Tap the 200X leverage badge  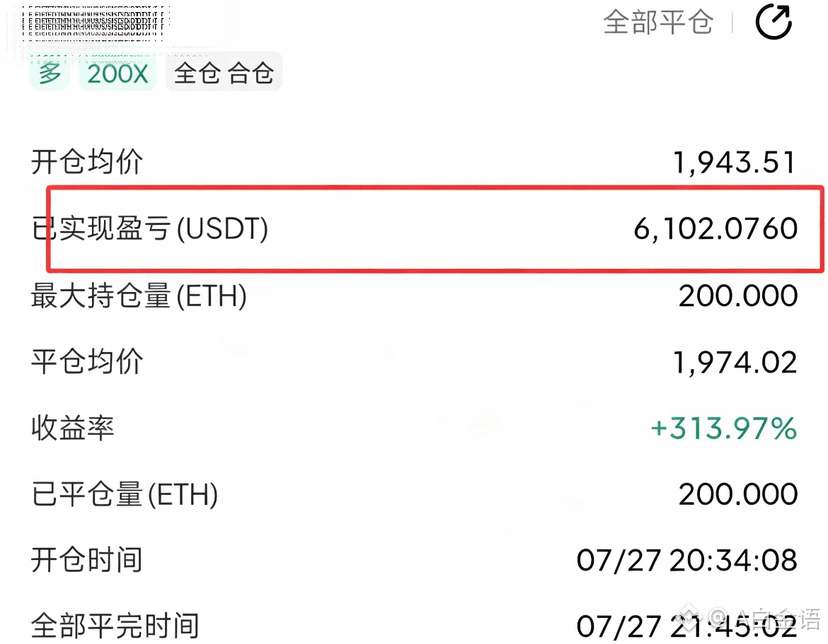117,73
